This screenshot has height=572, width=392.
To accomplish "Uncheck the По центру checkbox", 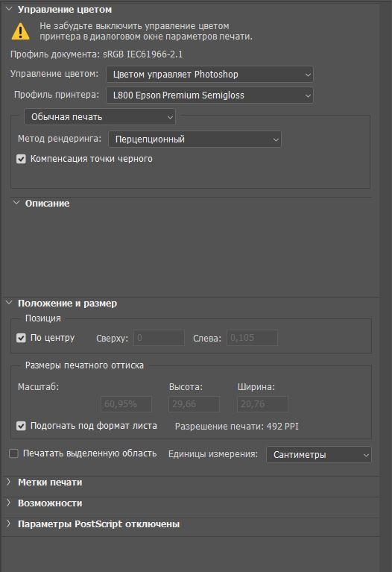I will tap(21, 338).
